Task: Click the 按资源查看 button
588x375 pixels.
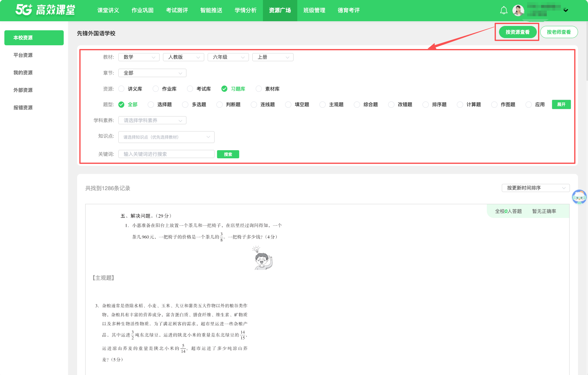Action: (x=518, y=32)
